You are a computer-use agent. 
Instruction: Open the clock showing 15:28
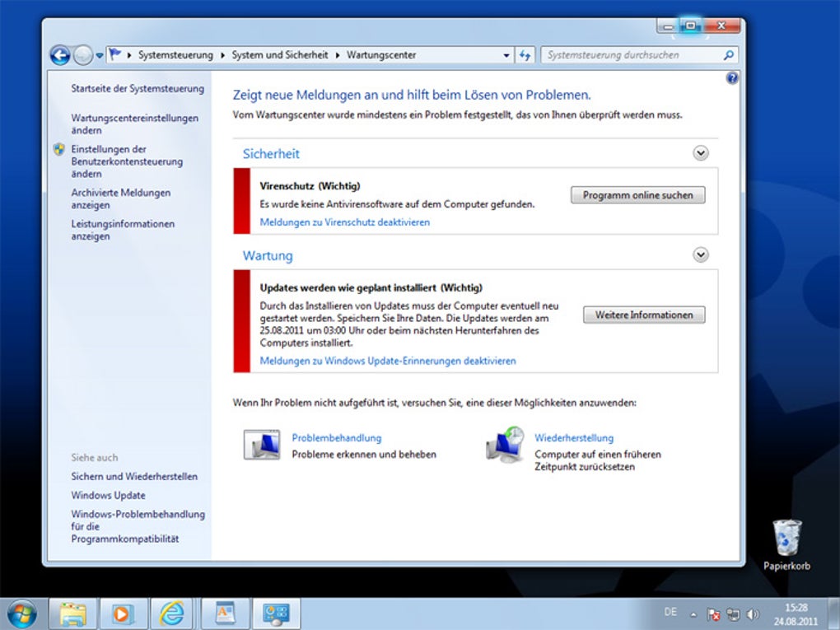(x=796, y=614)
